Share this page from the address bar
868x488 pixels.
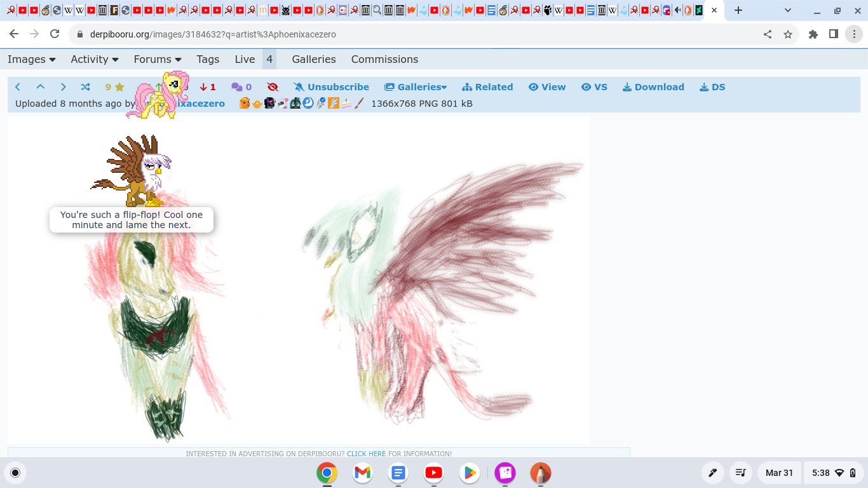point(768,34)
